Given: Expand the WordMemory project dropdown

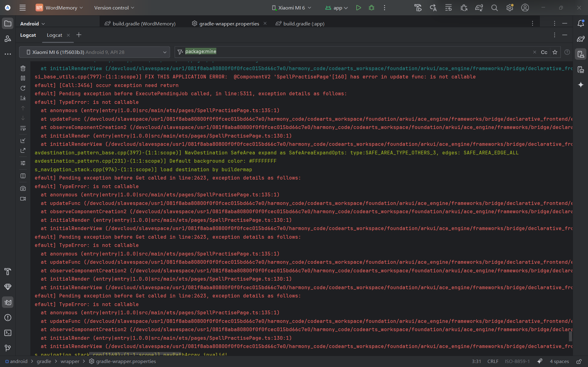Looking at the screenshot, I should tap(59, 8).
